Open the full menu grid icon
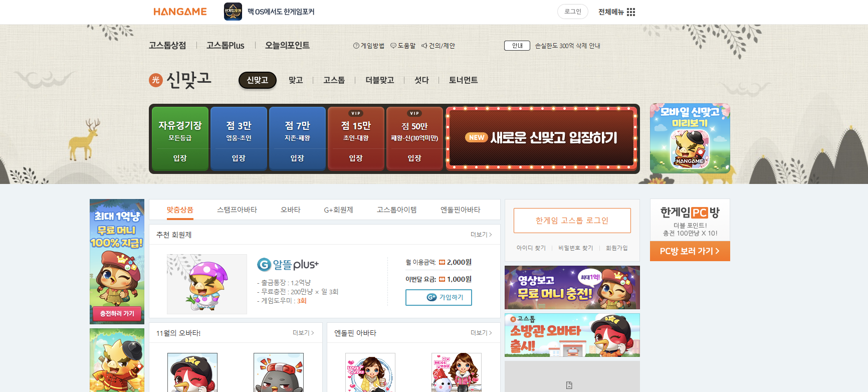The image size is (868, 392). (x=631, y=12)
